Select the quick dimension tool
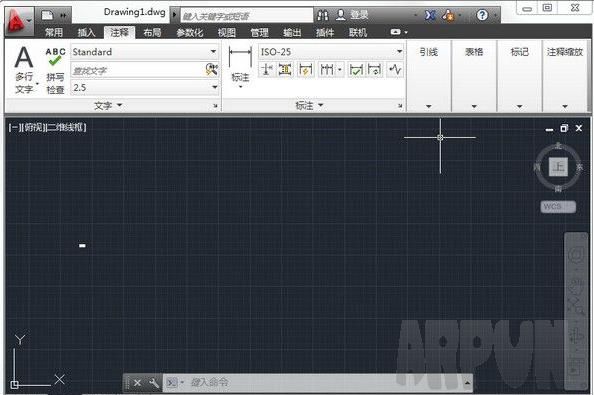The height and width of the screenshot is (395, 594). click(305, 70)
